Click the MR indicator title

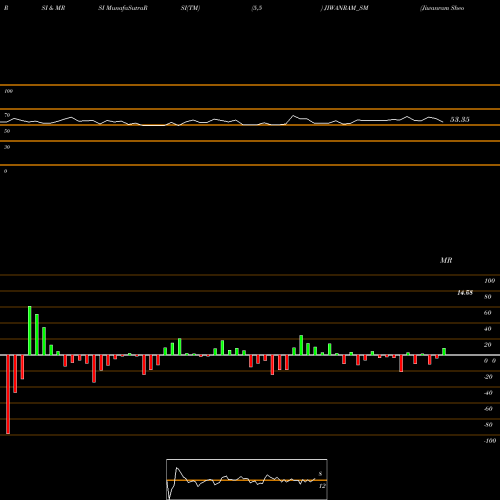coord(446,260)
